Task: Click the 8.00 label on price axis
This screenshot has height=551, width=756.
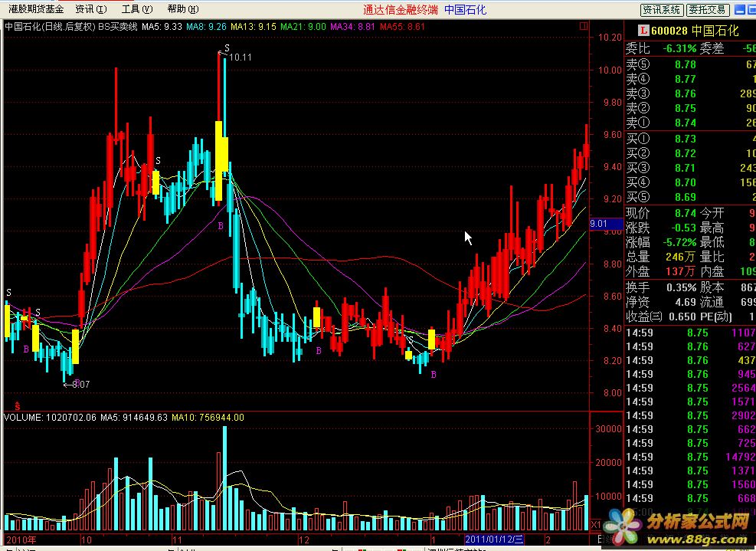Action: 612,393
